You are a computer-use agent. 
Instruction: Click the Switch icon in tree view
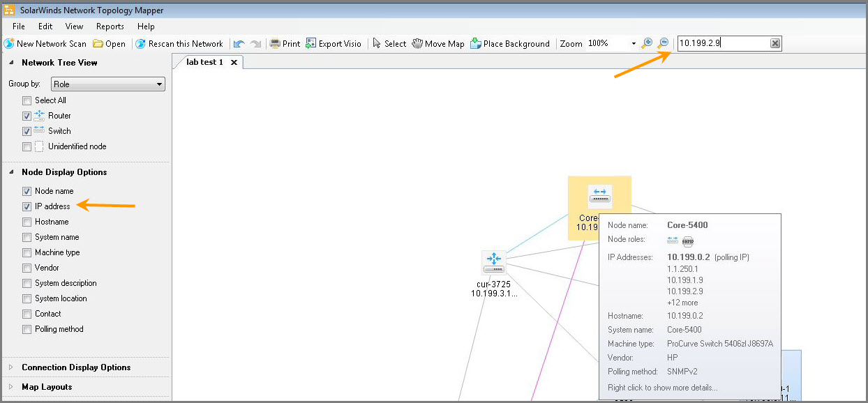coord(39,131)
